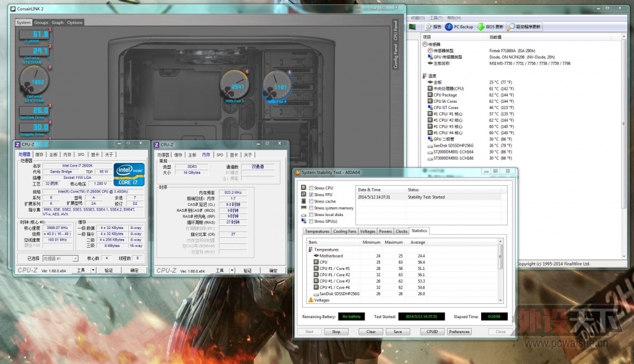Click the Stress local disks drive icon
This screenshot has width=634, height=364.
click(x=303, y=214)
